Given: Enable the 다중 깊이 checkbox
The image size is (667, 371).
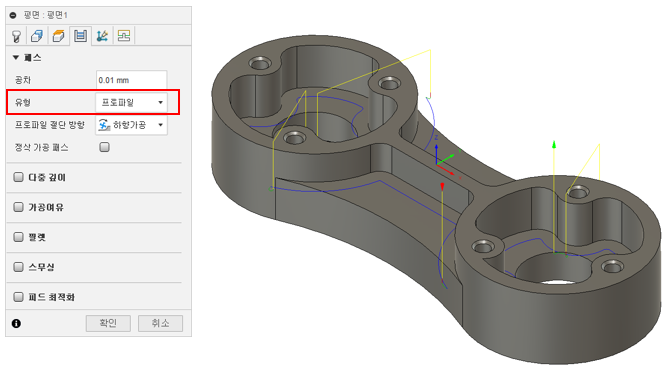Looking at the screenshot, I should (x=18, y=177).
